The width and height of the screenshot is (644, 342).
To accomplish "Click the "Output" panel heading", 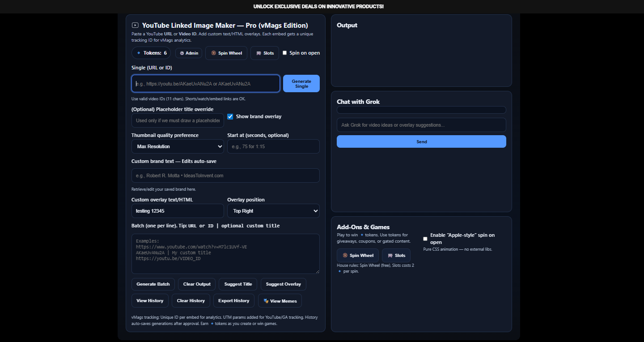I will coord(347,26).
